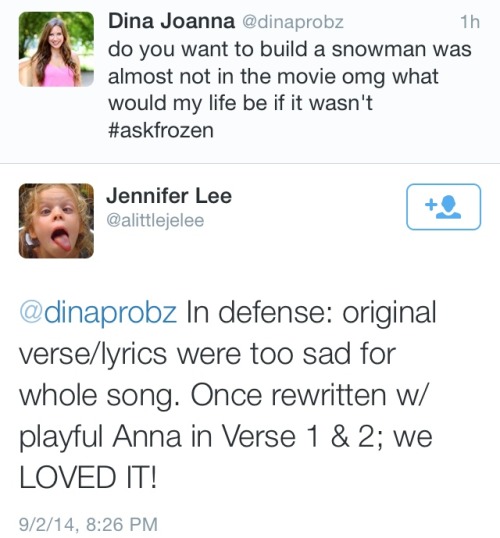The image size is (500, 538).
Task: Tap the 'whole song. Once rewritten' line
Action: pos(223,396)
